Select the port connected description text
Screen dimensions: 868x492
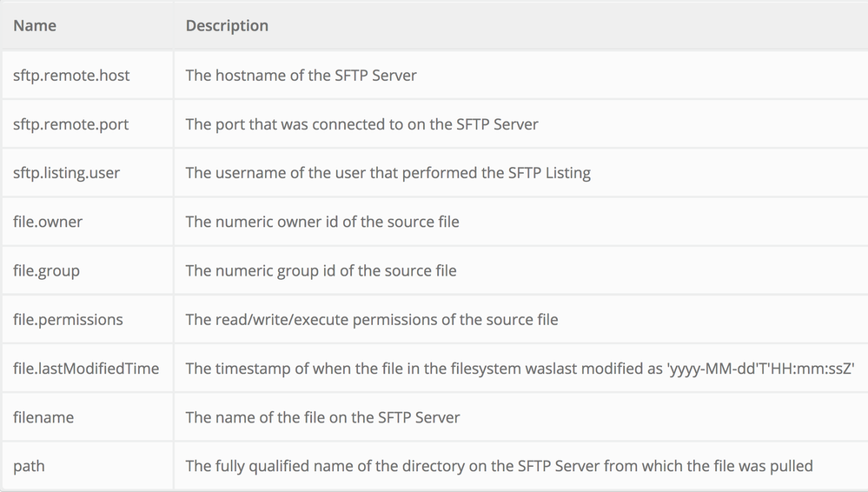point(361,124)
